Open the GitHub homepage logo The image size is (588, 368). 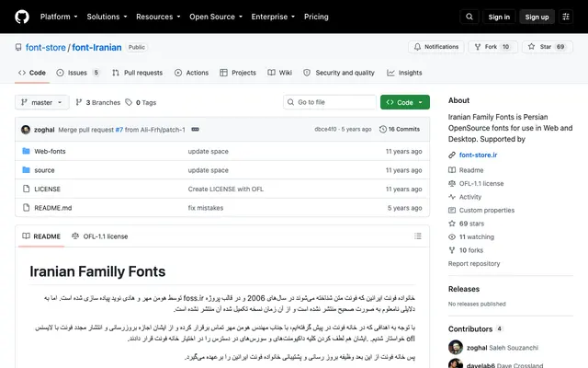[x=22, y=17]
